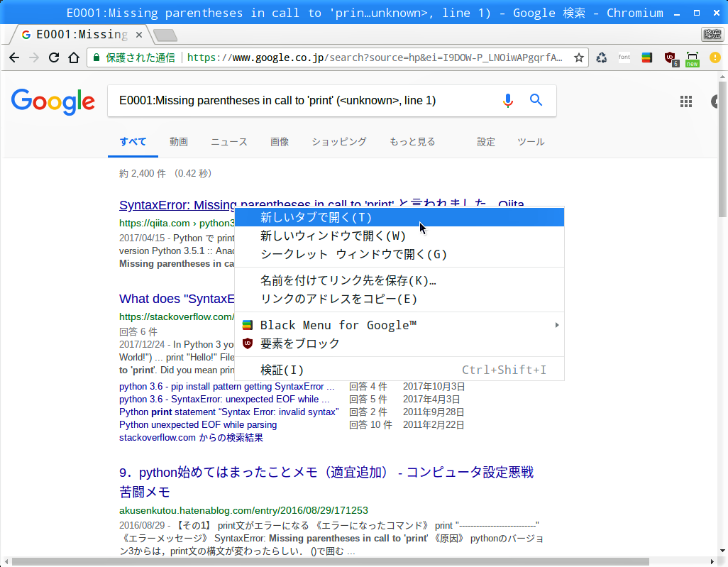Open stackoverflow.com からの検索結果 link
The image size is (728, 567).
coord(192,438)
